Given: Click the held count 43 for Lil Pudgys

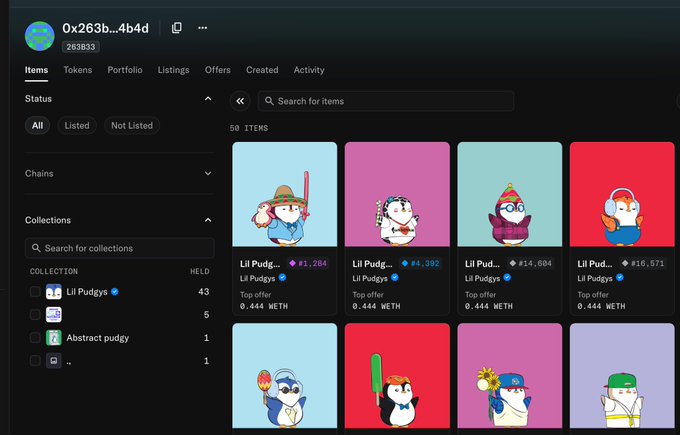Looking at the screenshot, I should tap(204, 291).
